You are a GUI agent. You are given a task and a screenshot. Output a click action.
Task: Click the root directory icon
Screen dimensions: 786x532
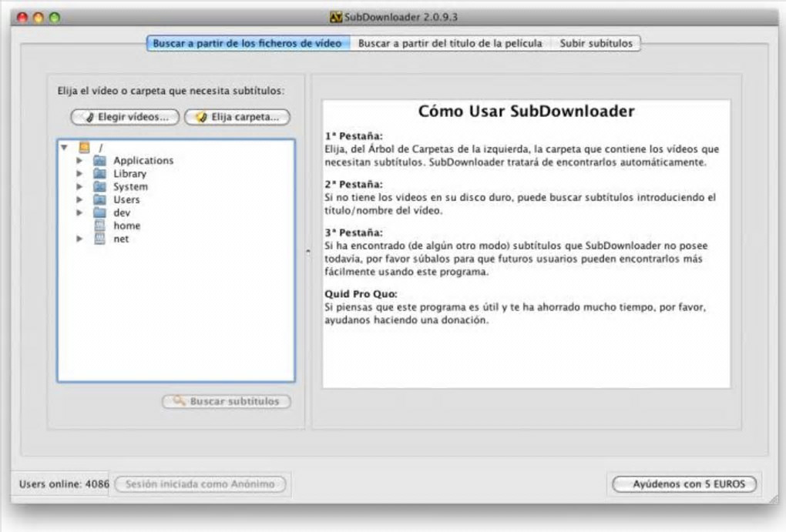[x=84, y=147]
